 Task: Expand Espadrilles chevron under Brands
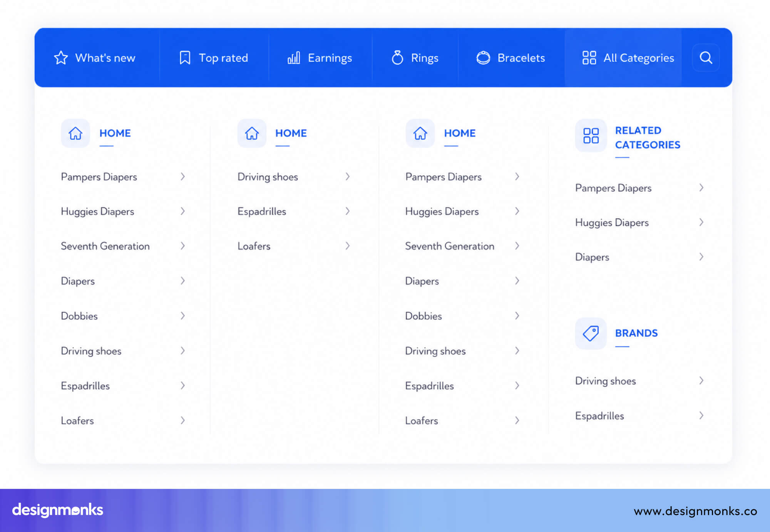click(701, 416)
